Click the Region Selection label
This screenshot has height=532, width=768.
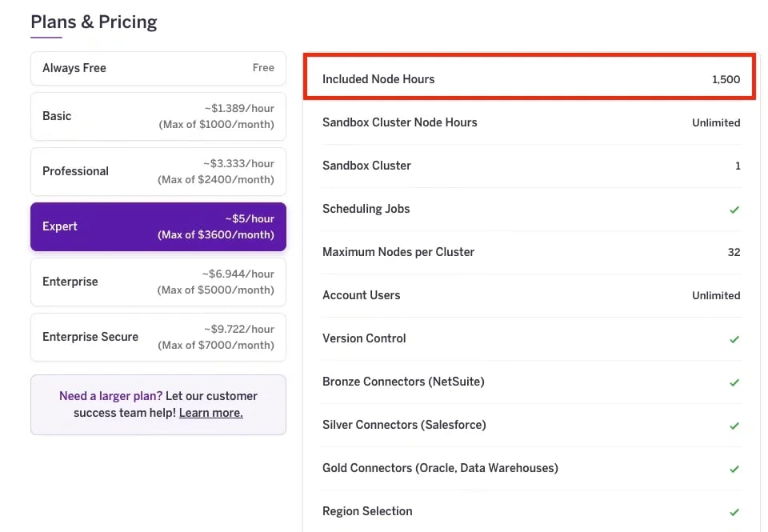(x=367, y=511)
